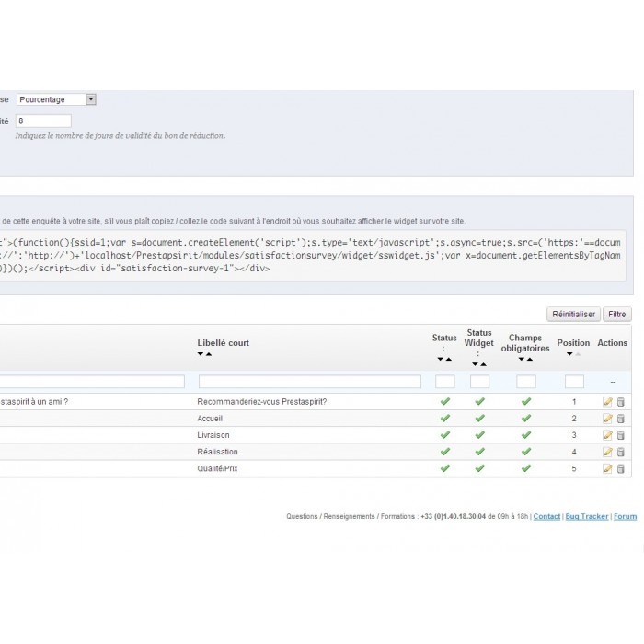Click the widget embed code box
The width and height of the screenshot is (644, 644).
313,256
